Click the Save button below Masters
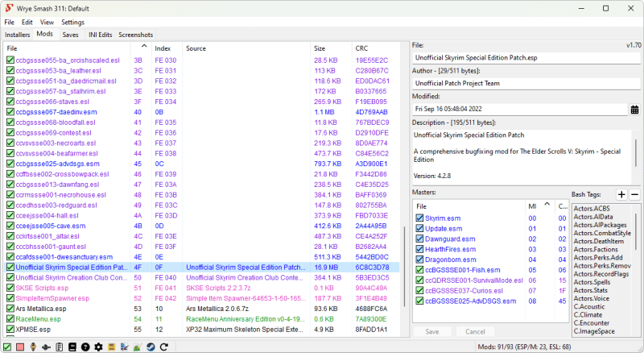 (x=432, y=331)
